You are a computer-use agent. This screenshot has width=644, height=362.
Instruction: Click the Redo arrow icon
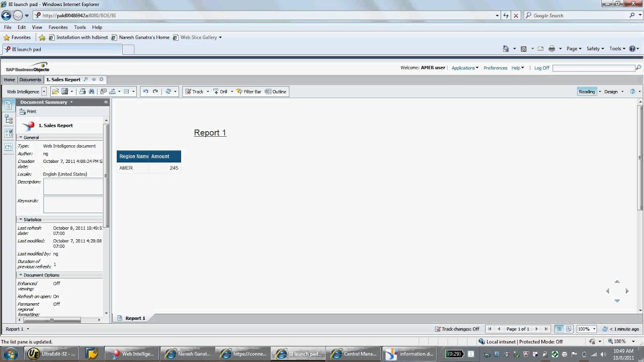click(155, 92)
